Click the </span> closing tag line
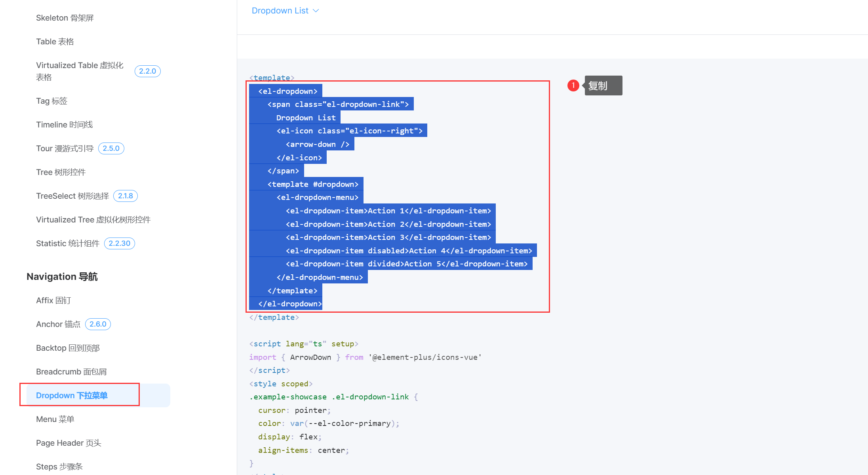 coord(283,171)
